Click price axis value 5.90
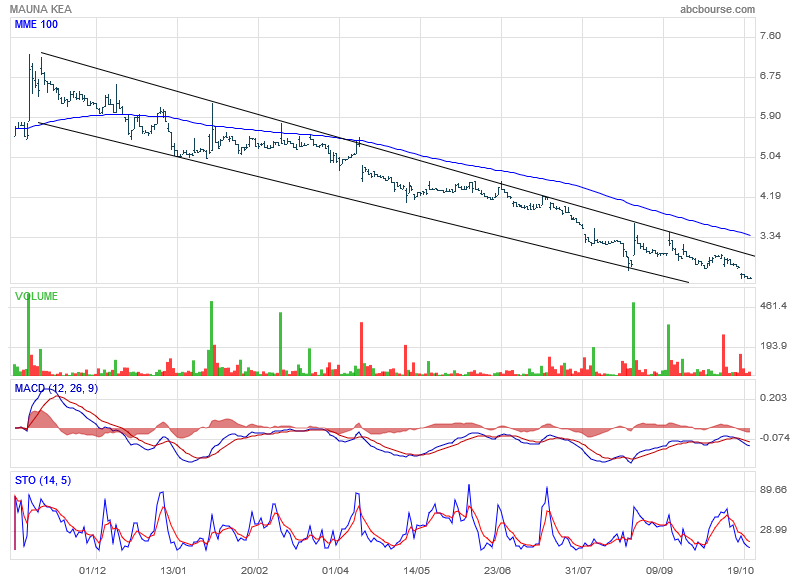 pos(770,116)
